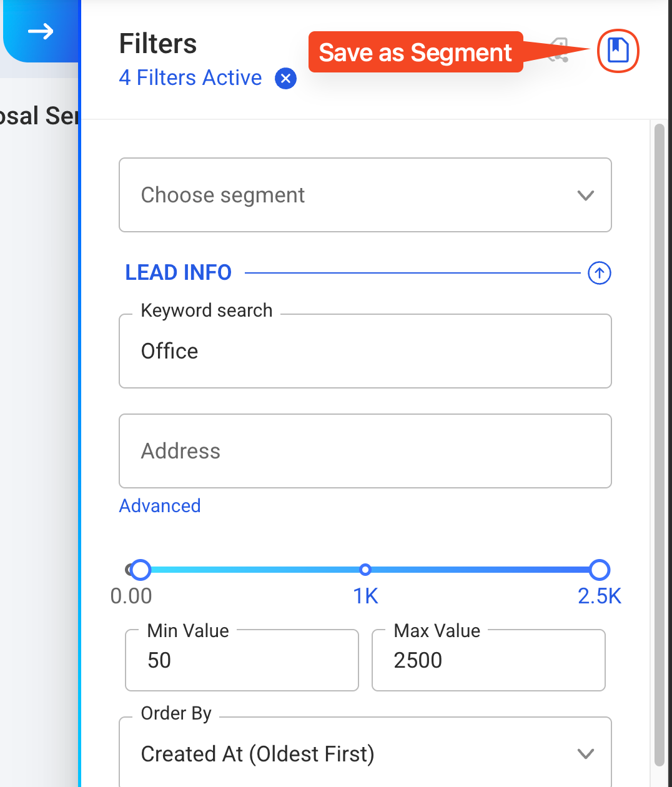Viewport: 672px width, 787px height.
Task: Click the Order By chevron arrow
Action: pyautogui.click(x=585, y=754)
